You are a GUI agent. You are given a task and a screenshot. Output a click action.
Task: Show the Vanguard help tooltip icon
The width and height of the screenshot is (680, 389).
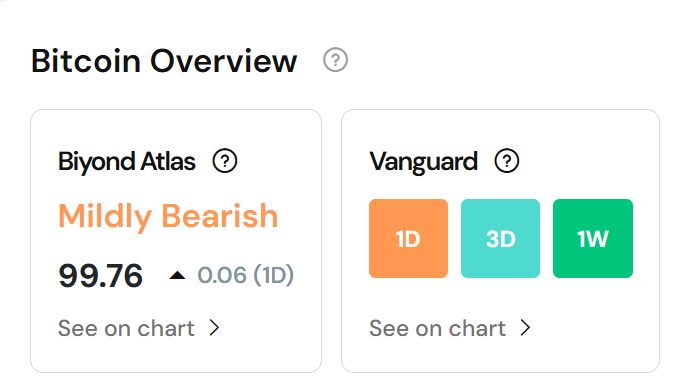tap(507, 161)
